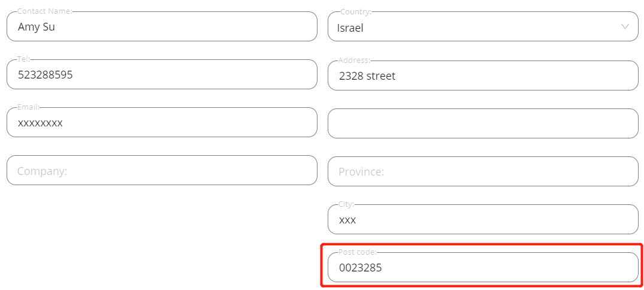The image size is (644, 290).
Task: Click the Contact Name label
Action: click(45, 11)
